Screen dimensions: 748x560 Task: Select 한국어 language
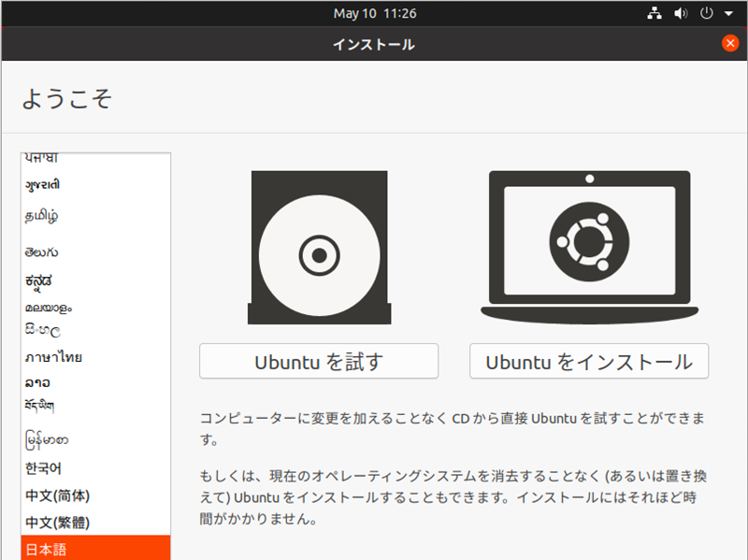click(x=95, y=468)
